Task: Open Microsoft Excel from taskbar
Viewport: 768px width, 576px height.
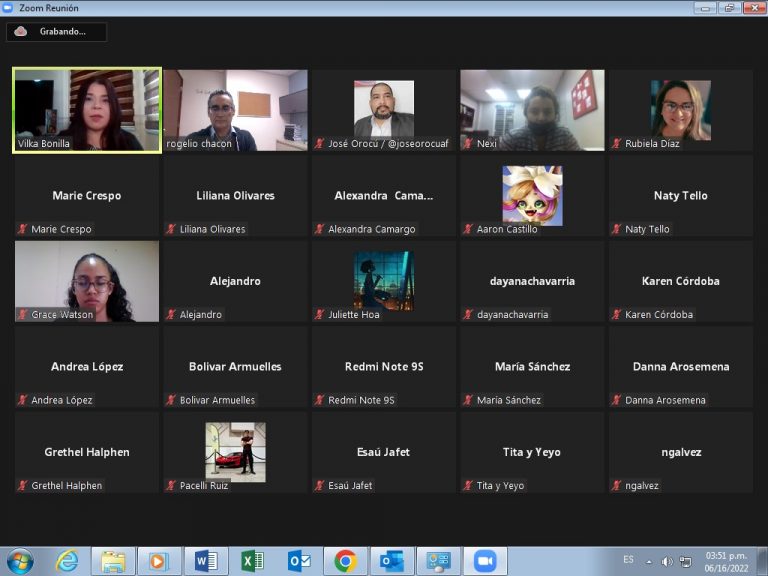Action: click(x=253, y=561)
